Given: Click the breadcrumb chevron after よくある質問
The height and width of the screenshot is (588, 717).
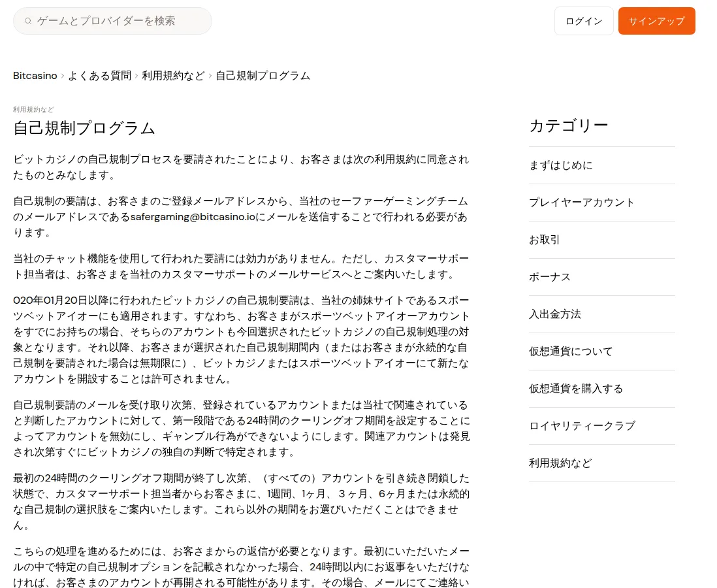Looking at the screenshot, I should (x=136, y=76).
